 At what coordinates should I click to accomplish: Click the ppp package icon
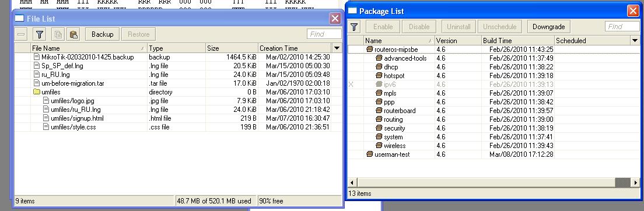(379, 102)
